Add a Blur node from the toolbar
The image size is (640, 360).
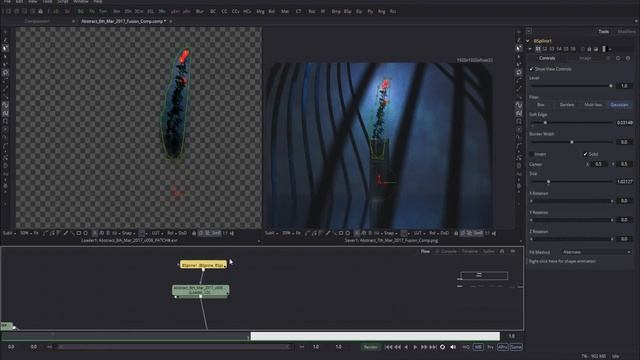[x=200, y=11]
